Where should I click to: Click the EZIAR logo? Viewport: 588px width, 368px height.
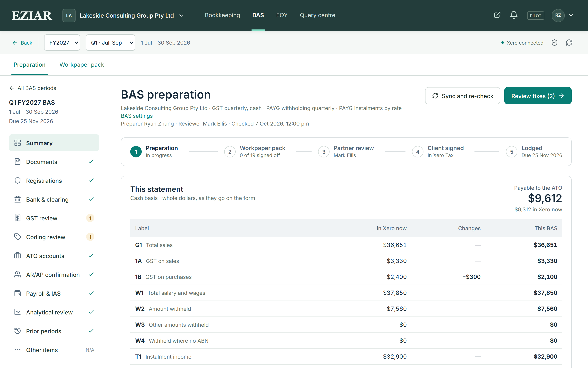32,15
